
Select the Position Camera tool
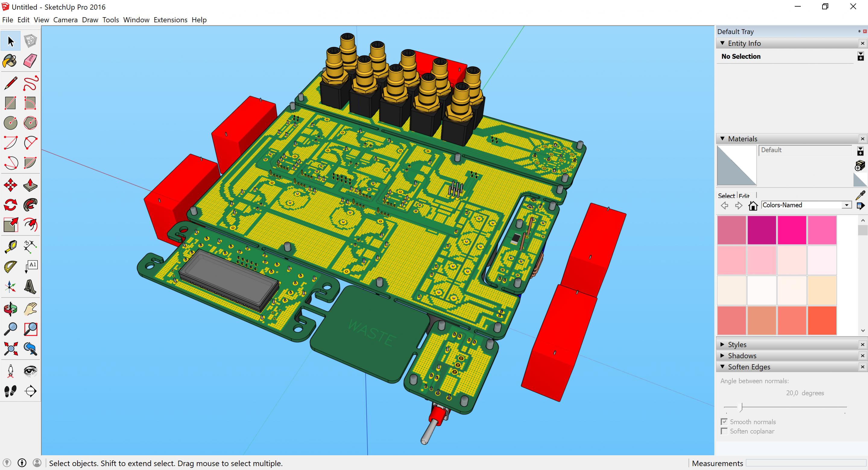click(11, 371)
